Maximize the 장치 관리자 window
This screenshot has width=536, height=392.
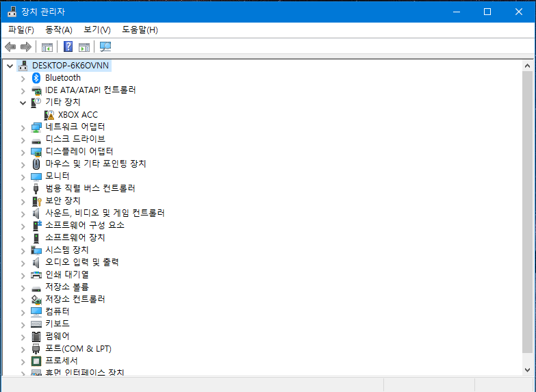pyautogui.click(x=487, y=12)
